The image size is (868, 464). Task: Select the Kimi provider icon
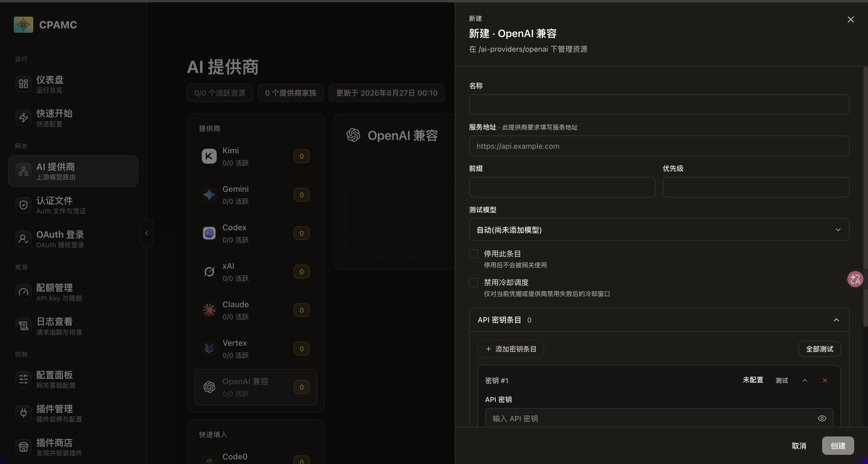click(x=209, y=156)
